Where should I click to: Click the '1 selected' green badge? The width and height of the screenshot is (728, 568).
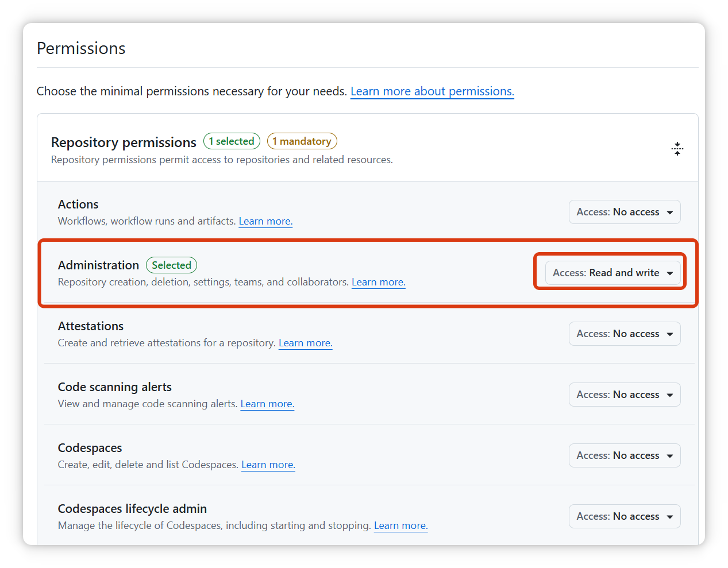coord(232,141)
